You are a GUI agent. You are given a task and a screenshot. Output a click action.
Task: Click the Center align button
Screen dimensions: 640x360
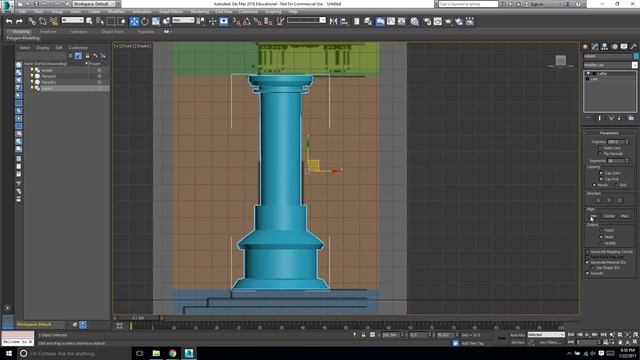pyautogui.click(x=609, y=216)
